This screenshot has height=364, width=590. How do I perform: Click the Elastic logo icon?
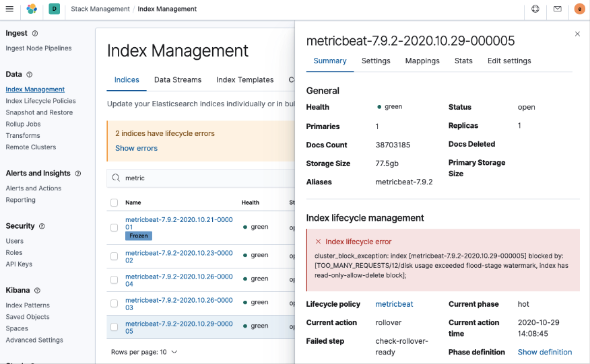pos(32,9)
